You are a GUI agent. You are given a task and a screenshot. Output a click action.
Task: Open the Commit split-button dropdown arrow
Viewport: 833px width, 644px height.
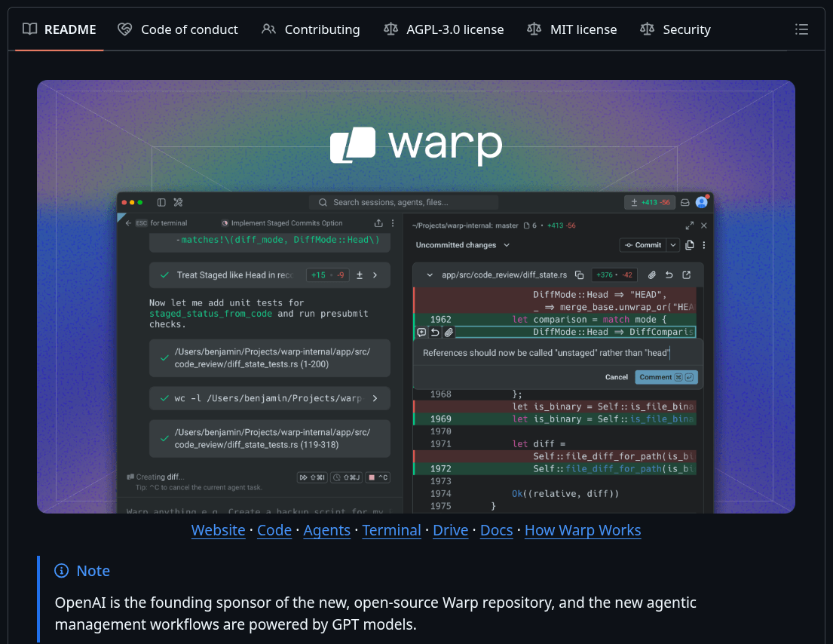point(672,244)
